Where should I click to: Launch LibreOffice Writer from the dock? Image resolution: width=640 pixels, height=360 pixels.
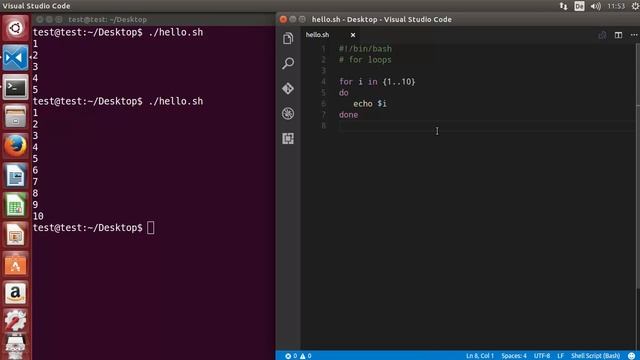pyautogui.click(x=16, y=176)
